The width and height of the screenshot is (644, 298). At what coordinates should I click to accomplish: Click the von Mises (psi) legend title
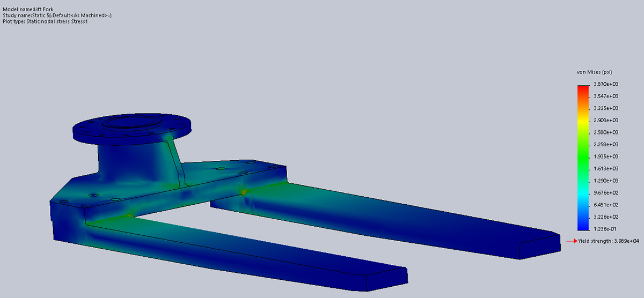click(x=594, y=72)
